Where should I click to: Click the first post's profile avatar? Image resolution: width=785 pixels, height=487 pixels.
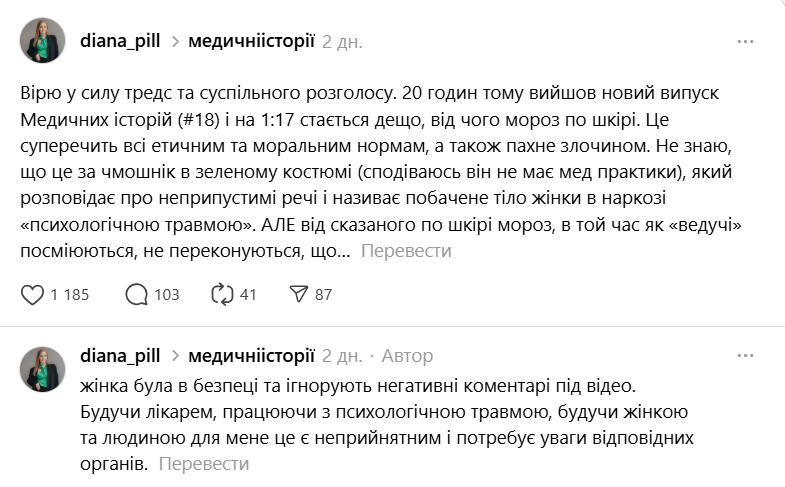pyautogui.click(x=43, y=41)
